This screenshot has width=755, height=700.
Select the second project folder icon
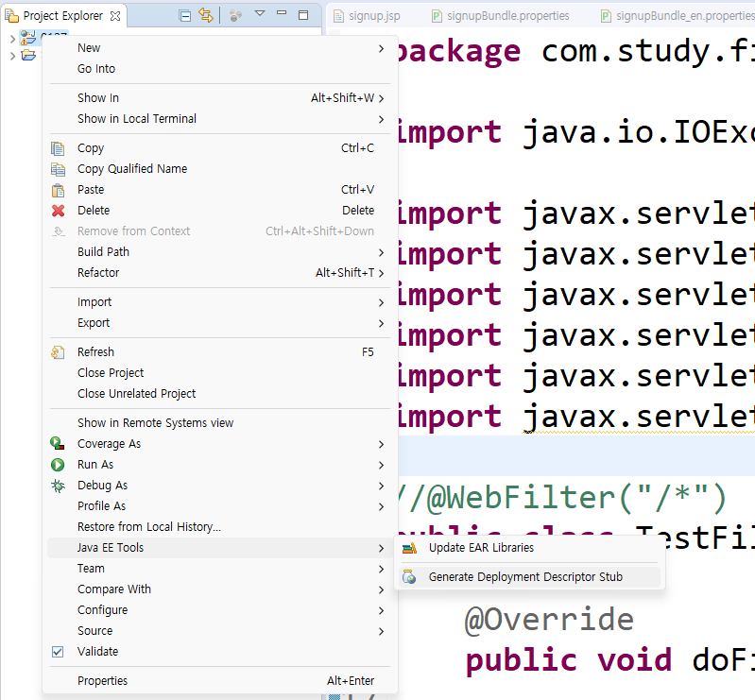[x=28, y=56]
